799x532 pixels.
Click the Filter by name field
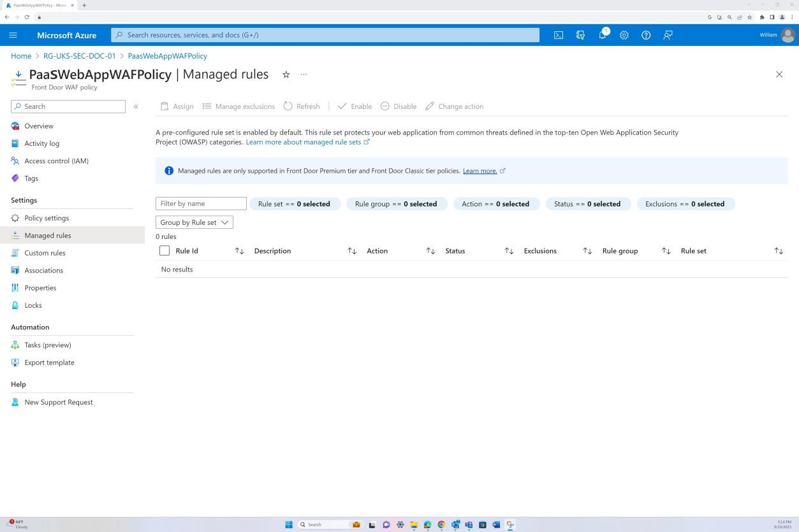pos(201,203)
